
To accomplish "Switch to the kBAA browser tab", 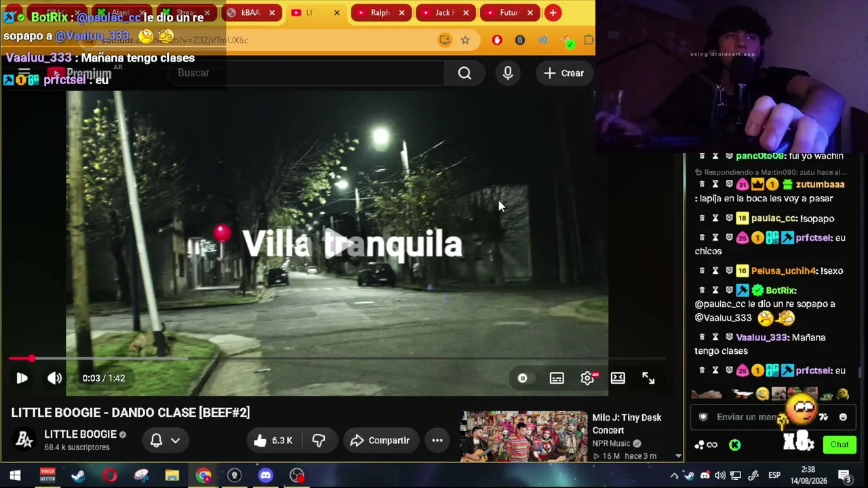I will [x=252, y=13].
